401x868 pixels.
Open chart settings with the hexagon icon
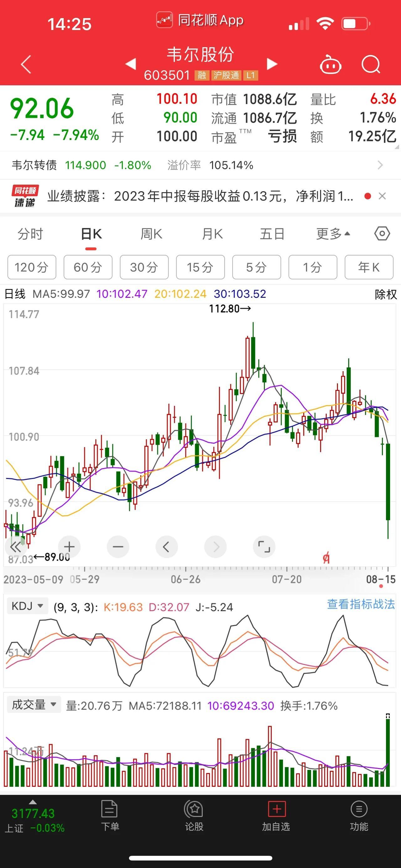(382, 234)
